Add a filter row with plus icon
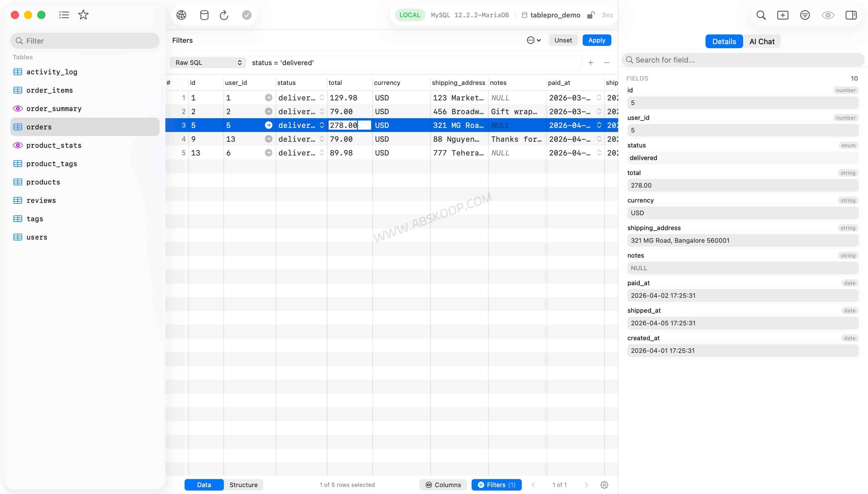 [590, 63]
